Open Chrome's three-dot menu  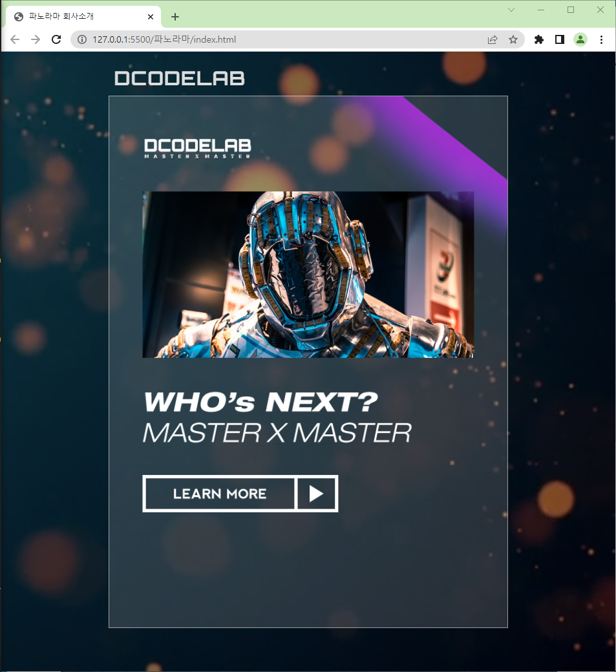point(601,39)
